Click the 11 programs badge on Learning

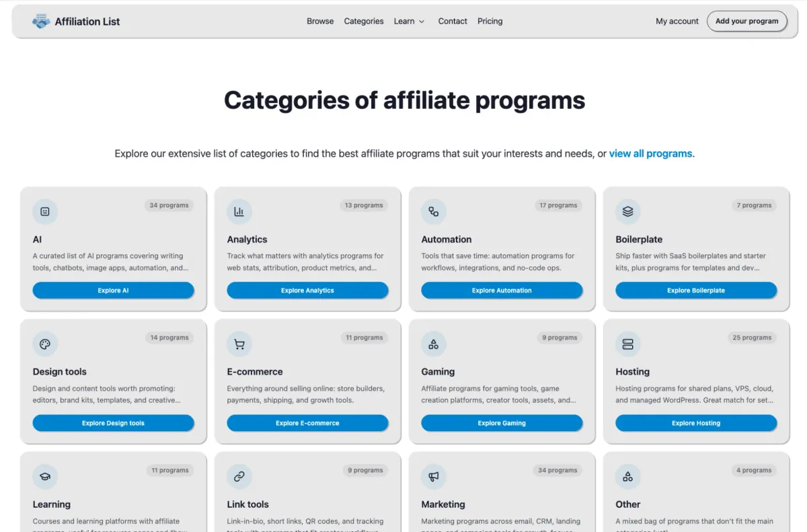pos(170,470)
